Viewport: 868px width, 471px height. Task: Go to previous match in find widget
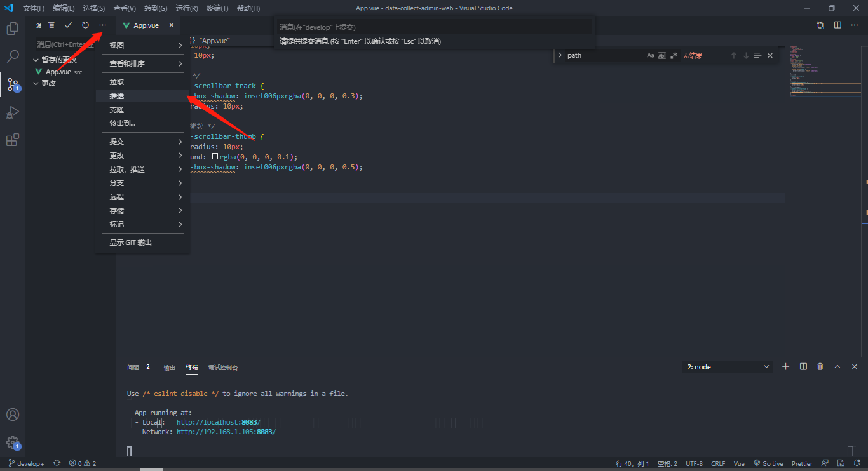[733, 56]
